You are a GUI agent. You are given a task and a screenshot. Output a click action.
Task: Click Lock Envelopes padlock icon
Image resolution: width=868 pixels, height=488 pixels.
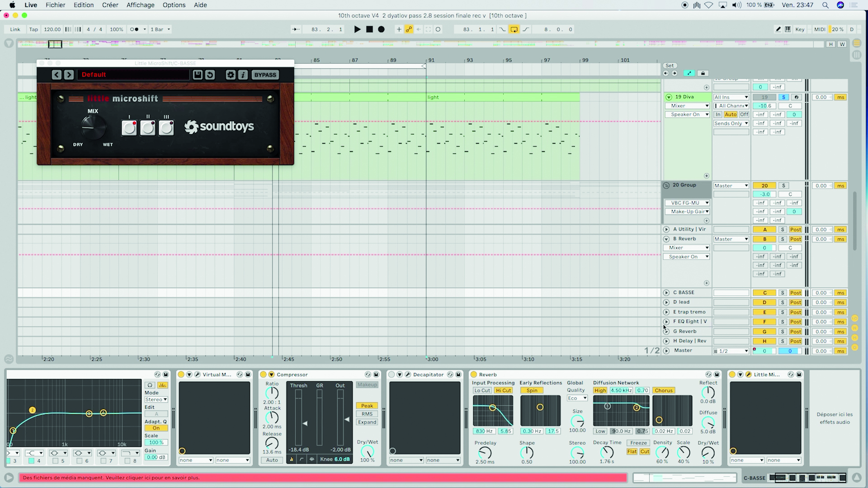click(x=703, y=73)
